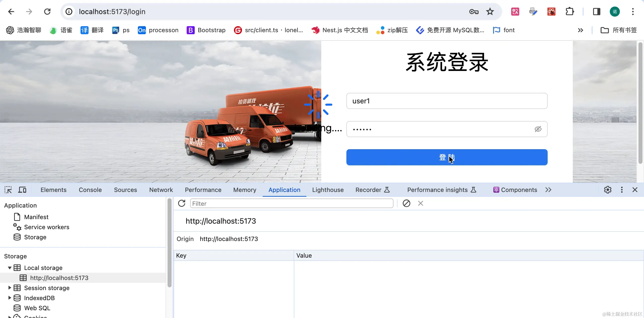Refresh the local storage items list
This screenshot has height=318, width=644.
click(182, 203)
